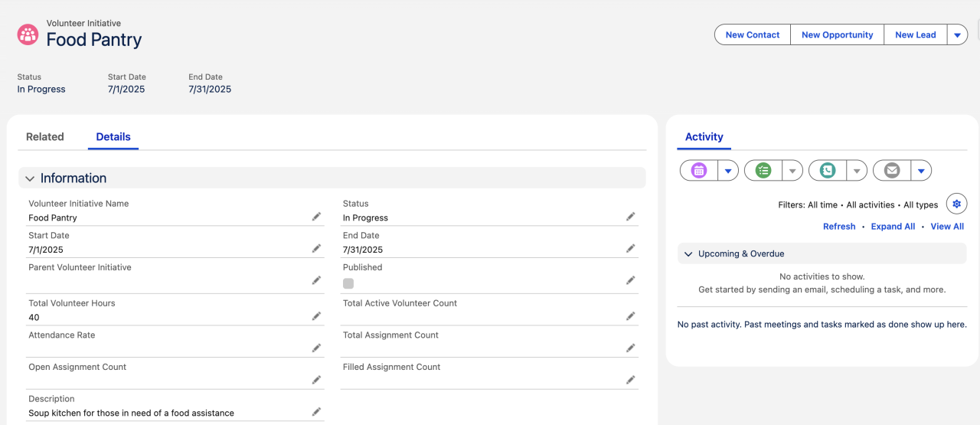The height and width of the screenshot is (425, 980).
Task: Open the dropdown beside the Event icon
Action: click(728, 171)
